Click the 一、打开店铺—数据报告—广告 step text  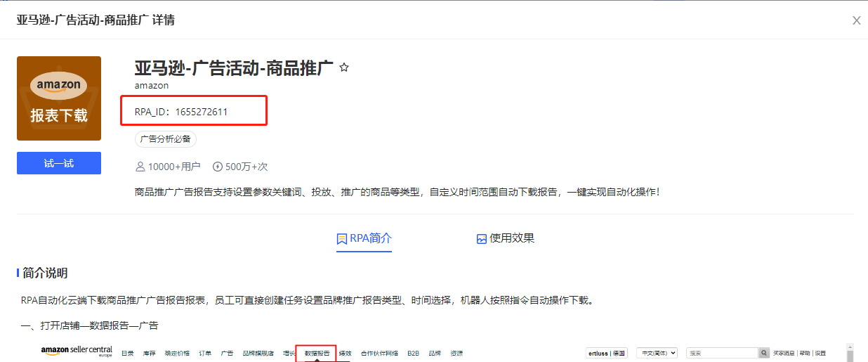pyautogui.click(x=90, y=325)
